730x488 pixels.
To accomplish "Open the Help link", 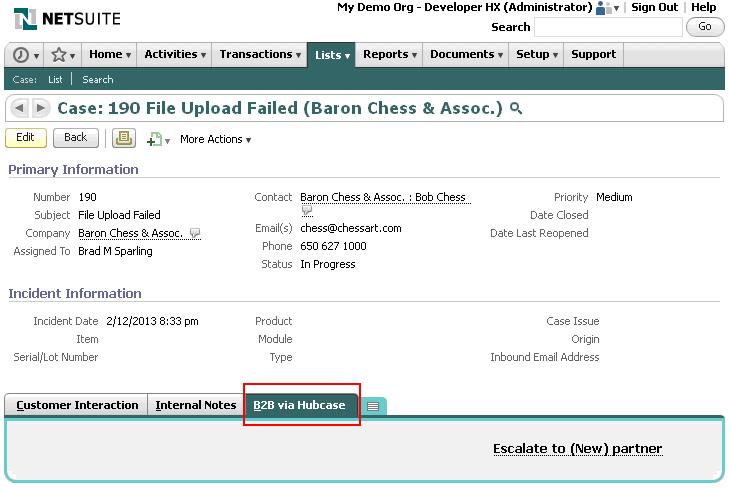I will [x=703, y=7].
